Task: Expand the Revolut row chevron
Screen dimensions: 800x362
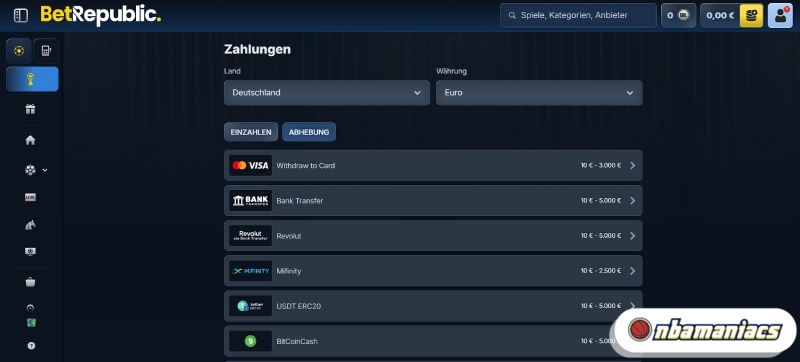Action: click(x=633, y=236)
